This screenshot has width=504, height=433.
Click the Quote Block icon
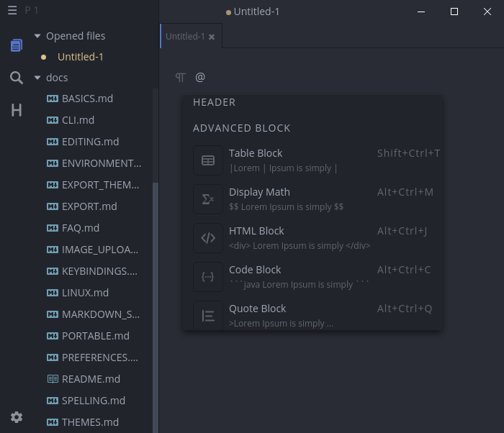[208, 316]
